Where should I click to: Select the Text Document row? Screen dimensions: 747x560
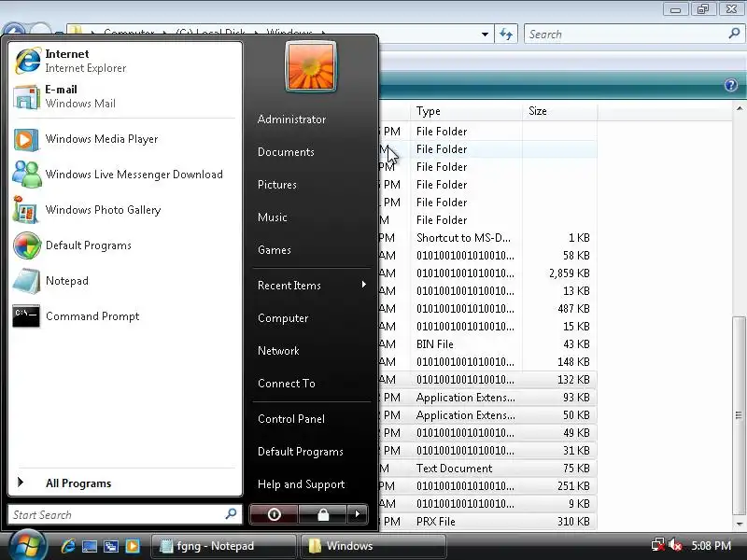coord(487,469)
